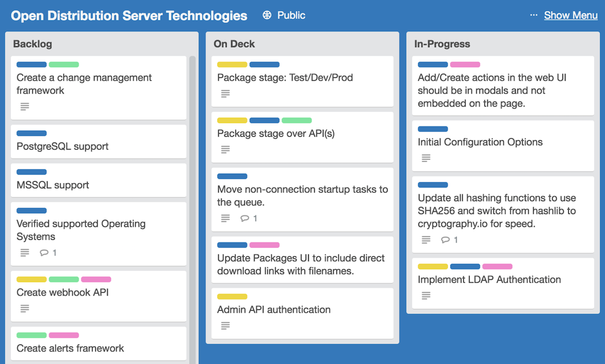This screenshot has height=364, width=605.
Task: Click the Backlog list vertical scrollbar
Action: pos(192,181)
